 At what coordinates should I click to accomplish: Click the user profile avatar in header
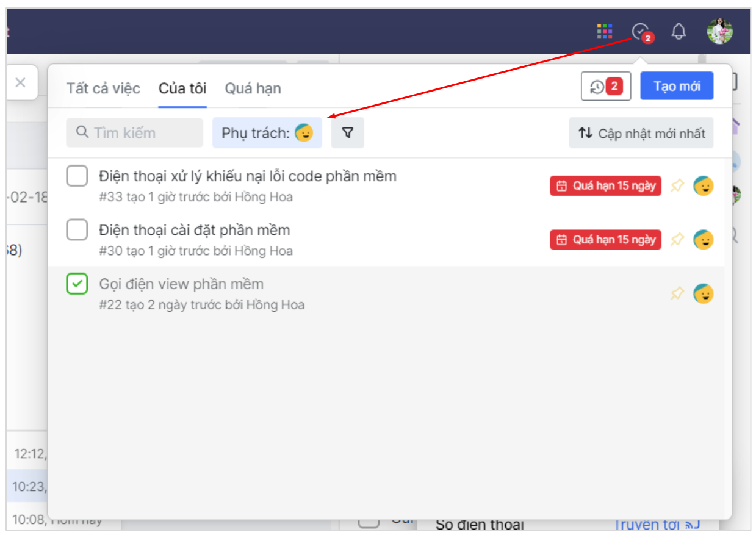coord(719,31)
